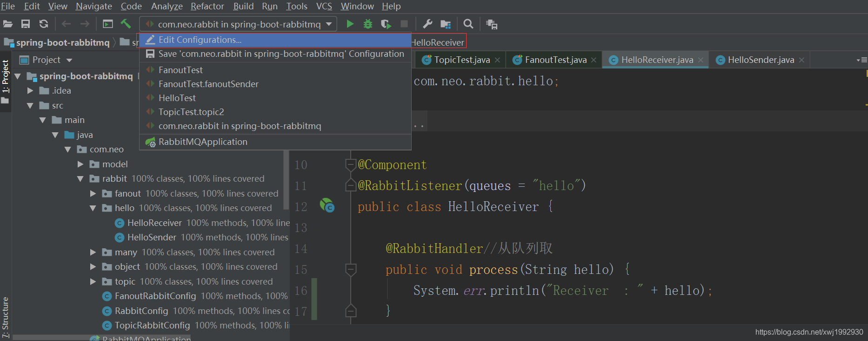Collapse the hello package
868x341 pixels.
93,208
